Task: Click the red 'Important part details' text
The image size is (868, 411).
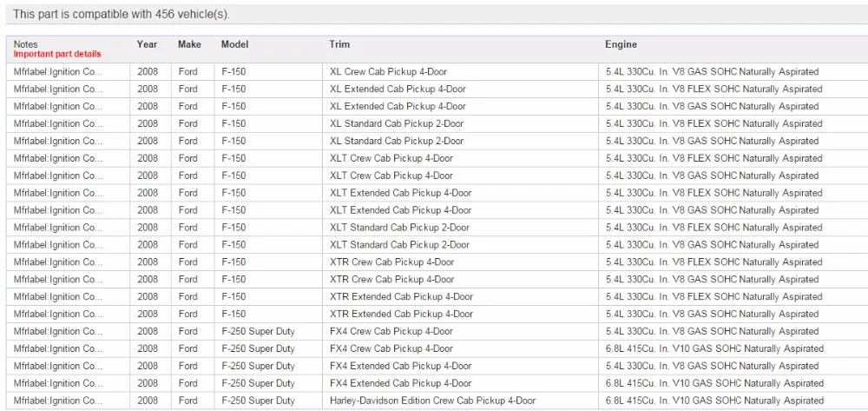Action: tap(57, 54)
